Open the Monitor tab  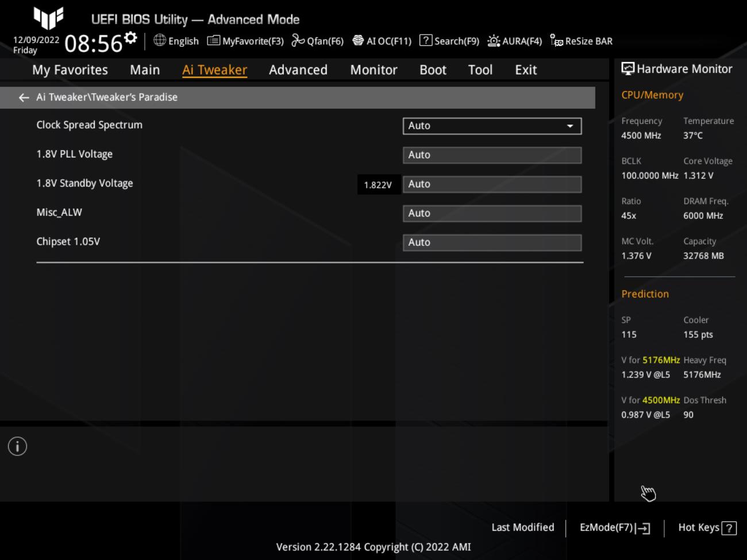(x=373, y=70)
